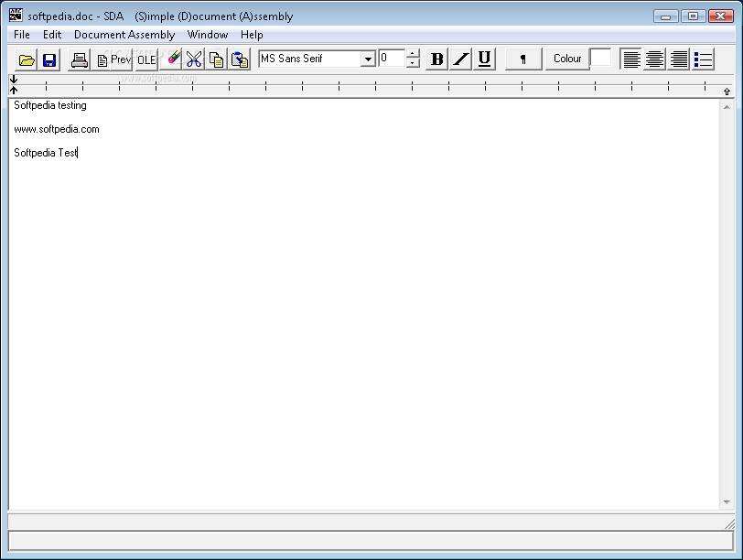Click the scrollbar down arrow
The width and height of the screenshot is (743, 560).
(727, 502)
